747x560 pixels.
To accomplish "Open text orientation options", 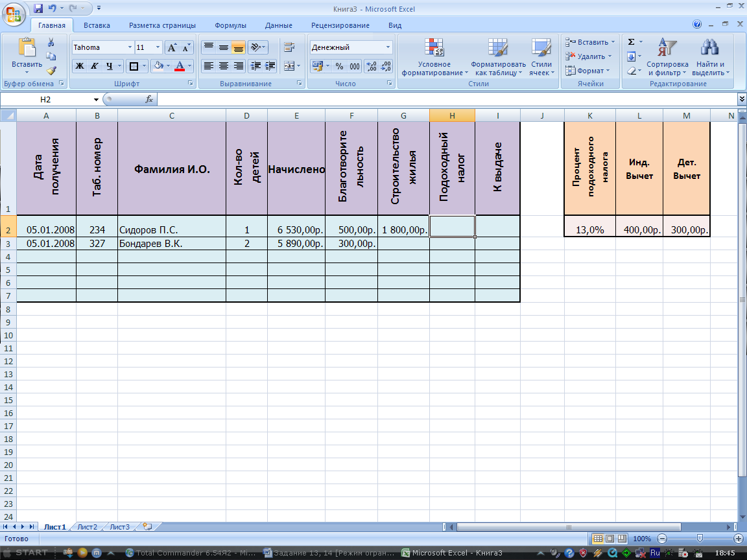I will pos(257,47).
